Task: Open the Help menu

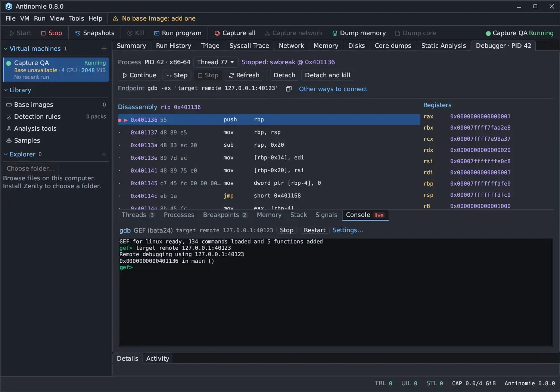Action: tap(95, 18)
